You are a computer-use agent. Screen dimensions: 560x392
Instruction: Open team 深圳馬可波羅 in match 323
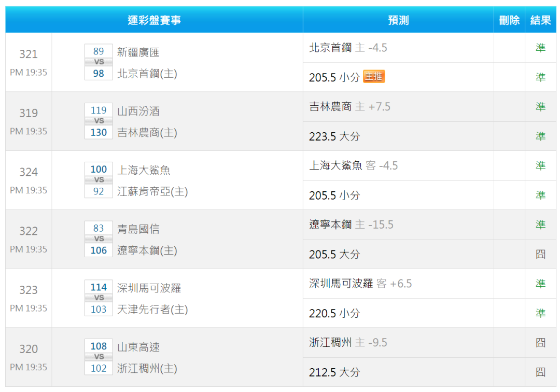click(149, 288)
